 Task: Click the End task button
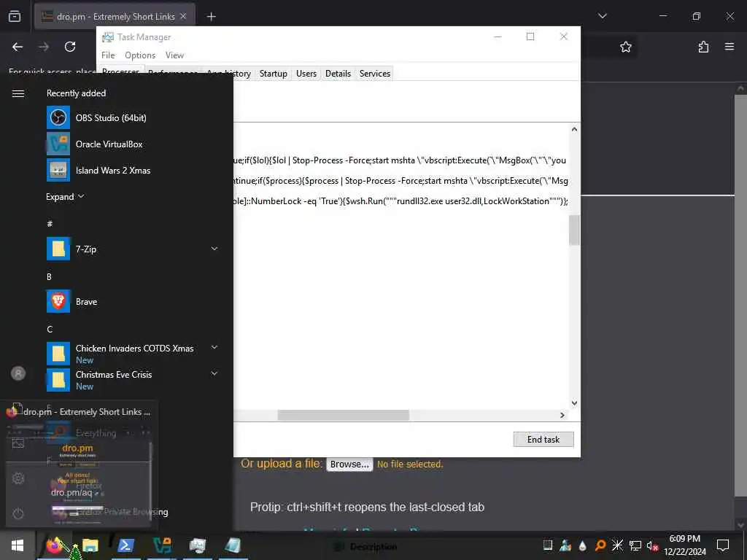[543, 439]
